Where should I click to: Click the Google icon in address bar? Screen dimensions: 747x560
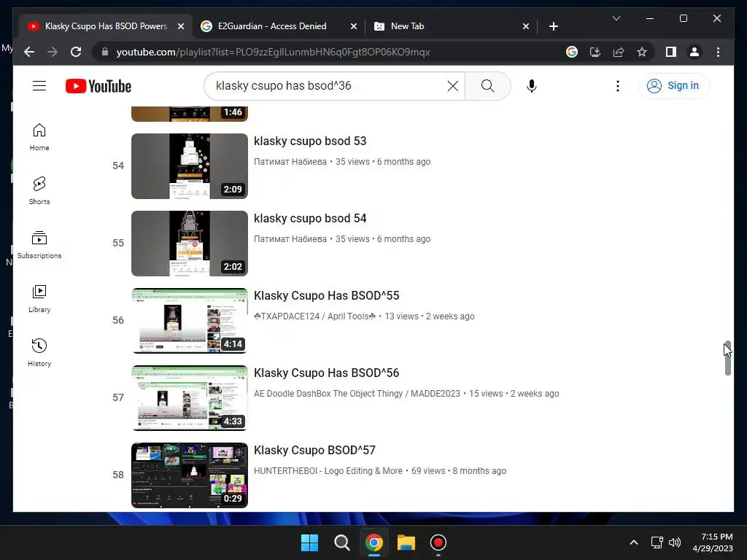coord(572,52)
